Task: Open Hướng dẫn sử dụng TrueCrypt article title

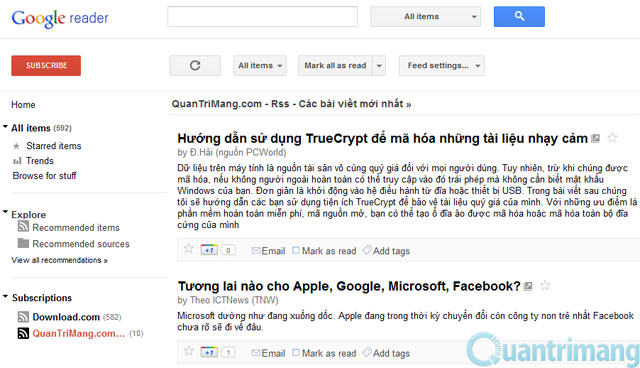Action: tap(382, 139)
